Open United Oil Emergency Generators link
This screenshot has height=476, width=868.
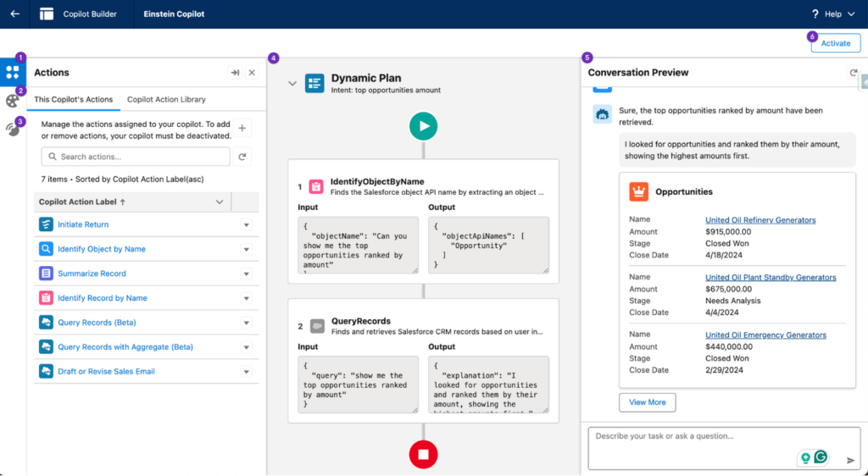click(x=765, y=335)
